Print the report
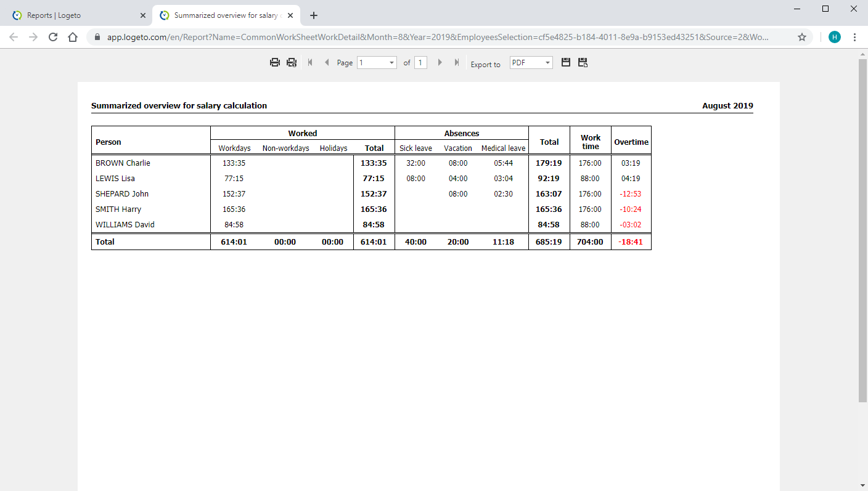The width and height of the screenshot is (868, 491). pos(275,62)
